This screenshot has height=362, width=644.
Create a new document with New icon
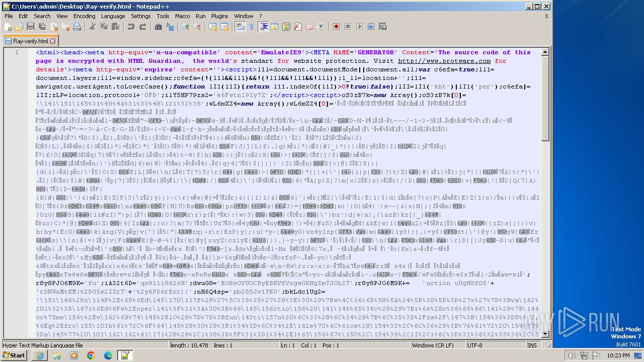(8, 27)
